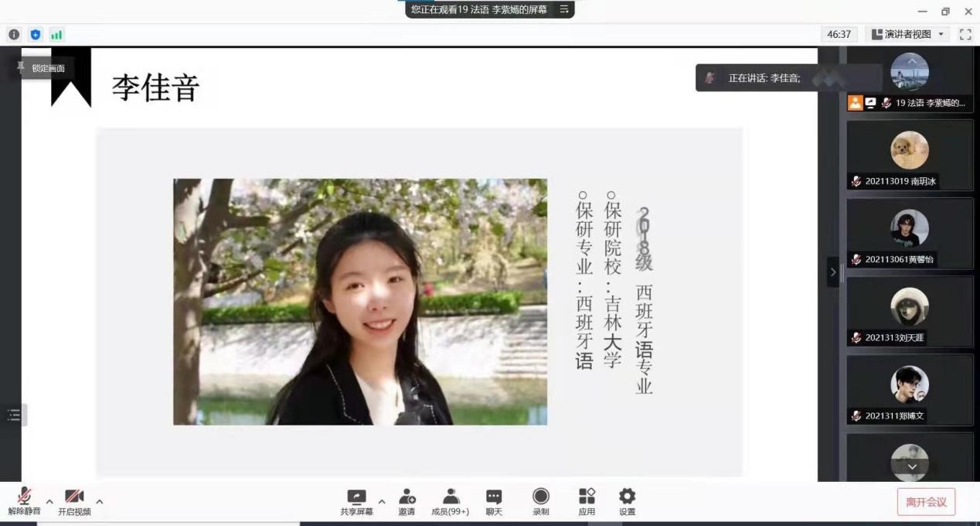Start 共享屏幕 screen sharing
Screen dimensions: 980x526
pos(356,501)
